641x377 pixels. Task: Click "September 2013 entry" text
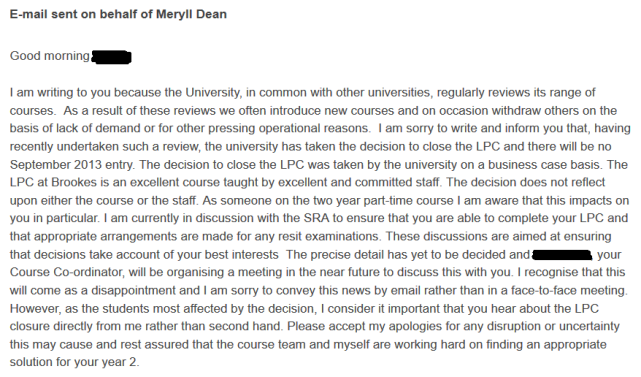72,164
